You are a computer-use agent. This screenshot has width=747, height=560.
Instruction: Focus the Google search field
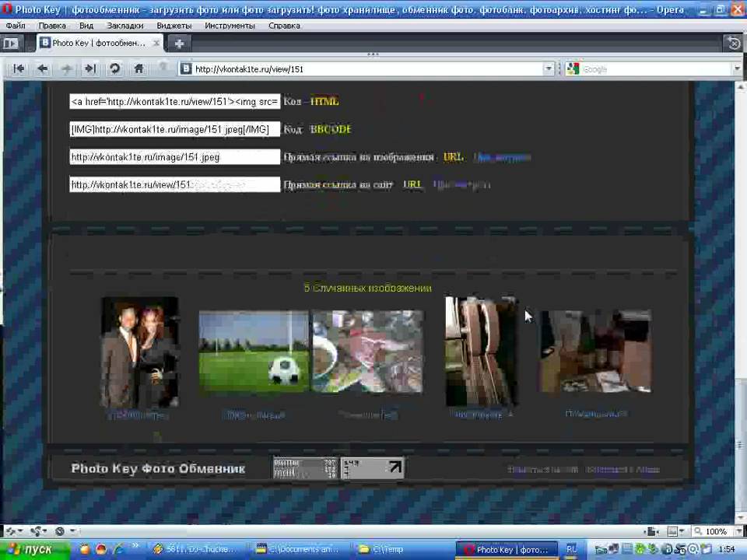point(655,69)
